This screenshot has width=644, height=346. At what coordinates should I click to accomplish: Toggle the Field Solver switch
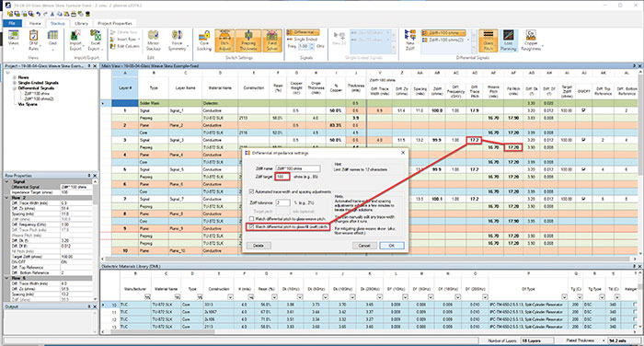point(272,40)
